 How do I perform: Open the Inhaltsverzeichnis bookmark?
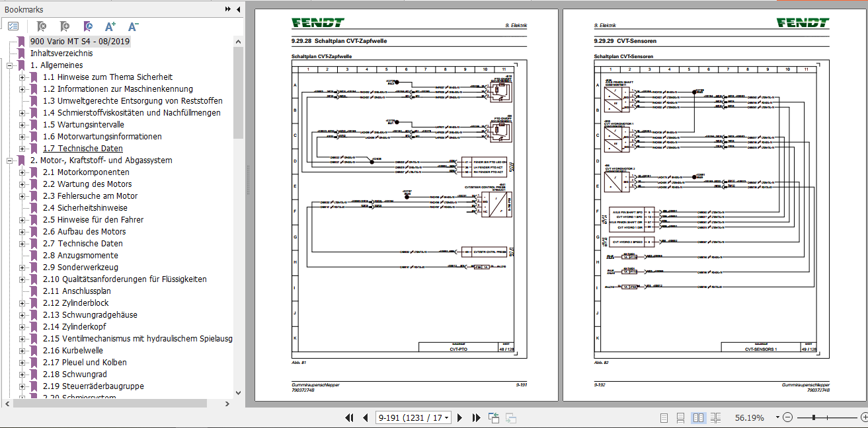[x=61, y=53]
